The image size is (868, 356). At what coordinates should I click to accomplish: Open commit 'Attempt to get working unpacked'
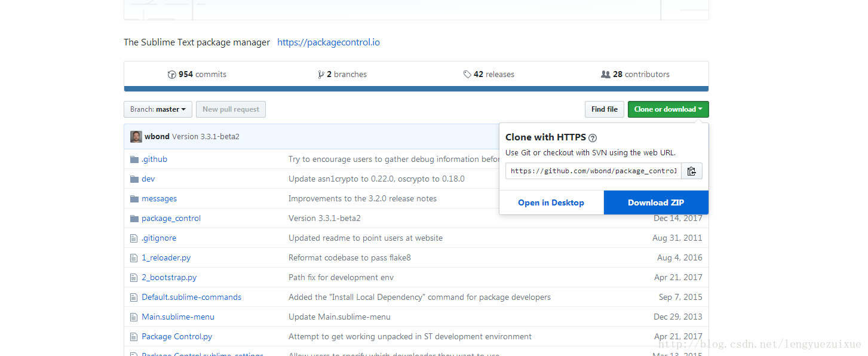tap(410, 337)
